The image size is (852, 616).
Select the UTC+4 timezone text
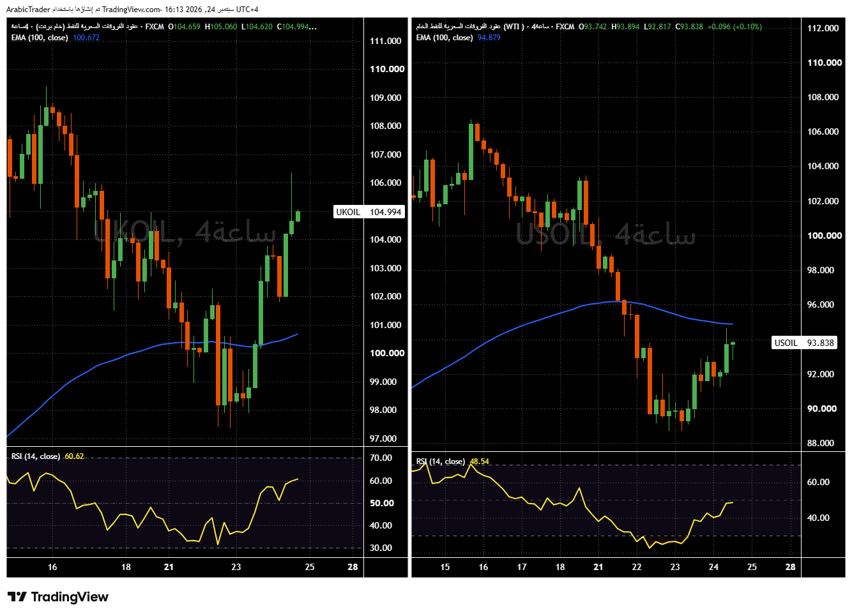coord(247,10)
